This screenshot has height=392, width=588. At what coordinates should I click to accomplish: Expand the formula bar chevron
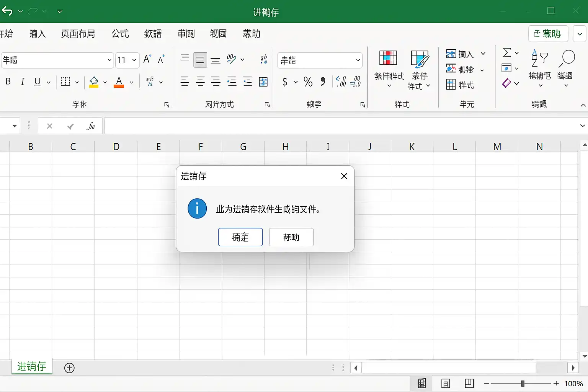[x=582, y=126]
